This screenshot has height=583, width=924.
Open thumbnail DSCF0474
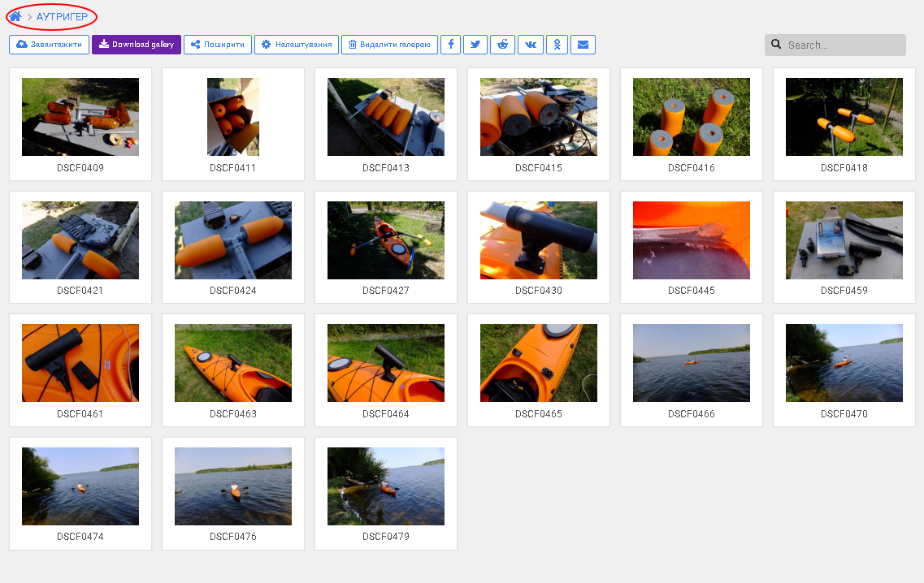(80, 486)
